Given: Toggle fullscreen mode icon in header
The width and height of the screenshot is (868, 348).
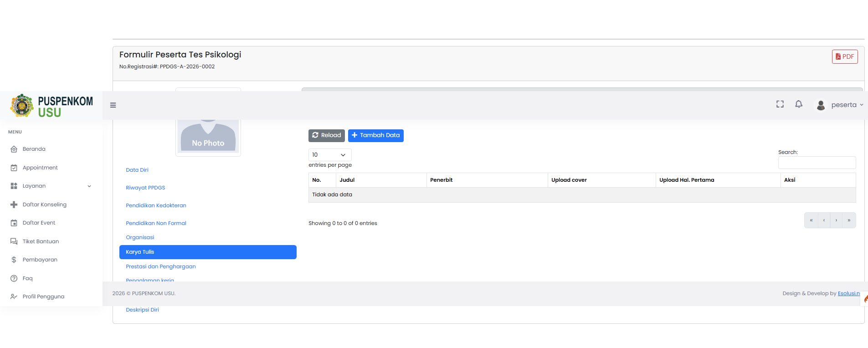Looking at the screenshot, I should pos(780,104).
